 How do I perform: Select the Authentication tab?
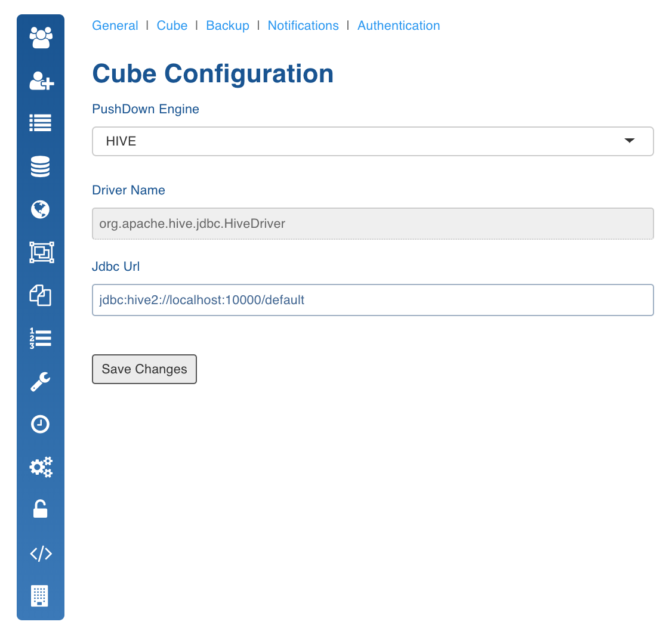pos(399,26)
